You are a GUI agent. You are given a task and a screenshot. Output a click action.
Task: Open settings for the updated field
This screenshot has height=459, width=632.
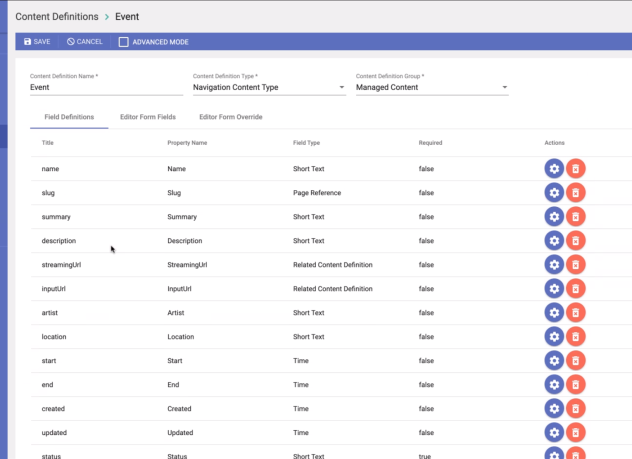point(554,432)
